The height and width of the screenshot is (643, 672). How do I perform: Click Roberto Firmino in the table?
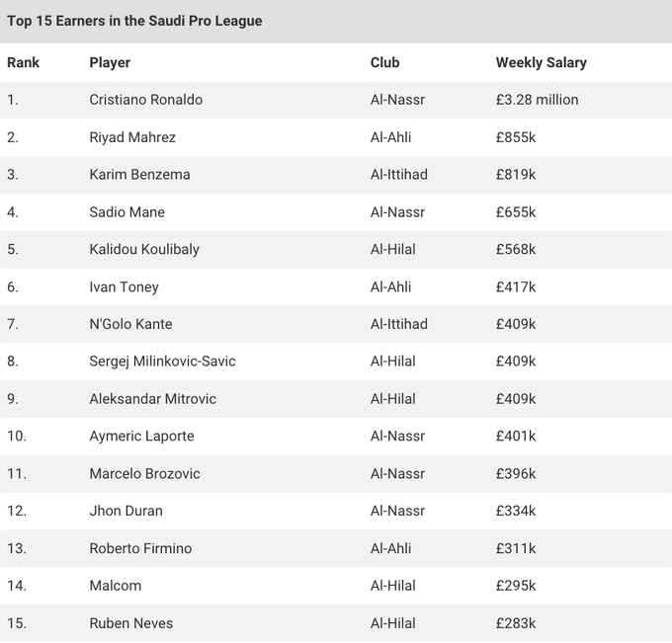[x=140, y=548]
